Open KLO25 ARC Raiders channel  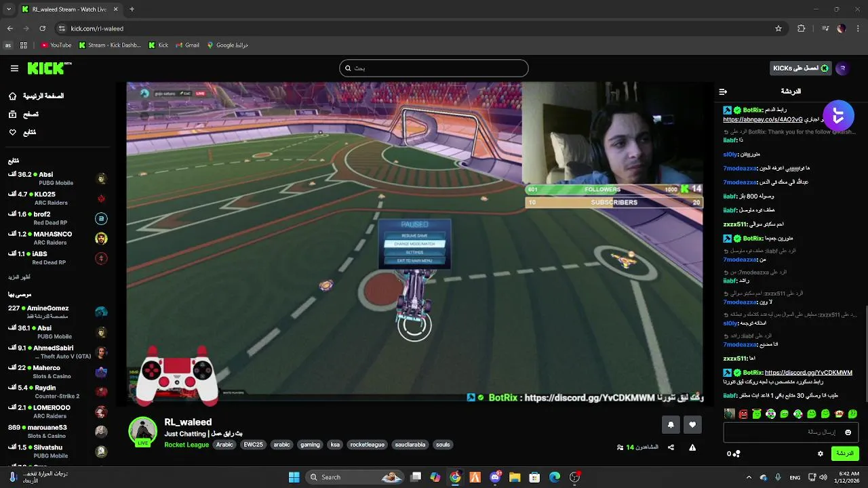click(57, 198)
